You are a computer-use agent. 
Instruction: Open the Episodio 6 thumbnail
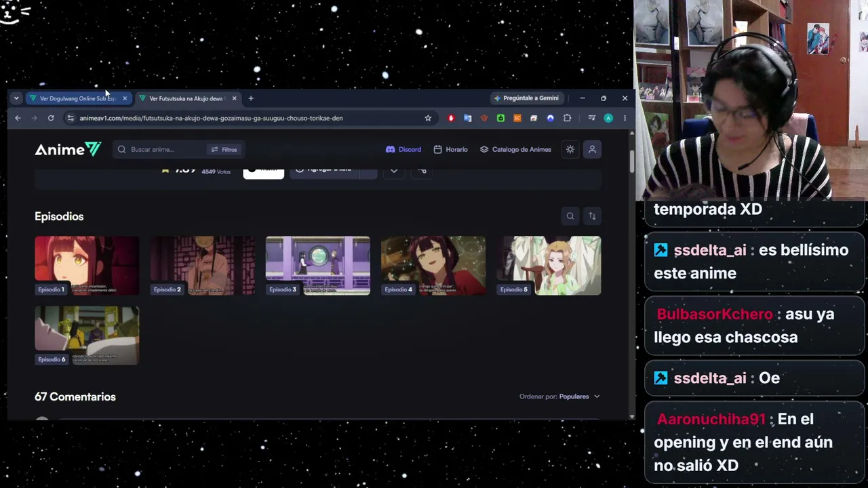coord(87,335)
